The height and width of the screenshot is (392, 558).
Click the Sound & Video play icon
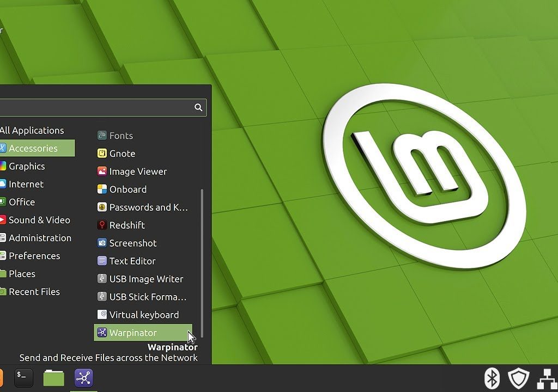pos(3,220)
